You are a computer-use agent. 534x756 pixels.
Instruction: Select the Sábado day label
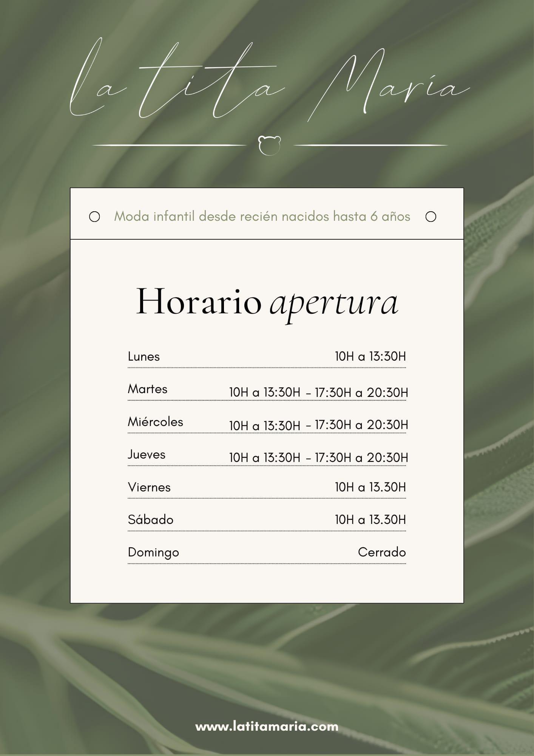pyautogui.click(x=151, y=520)
